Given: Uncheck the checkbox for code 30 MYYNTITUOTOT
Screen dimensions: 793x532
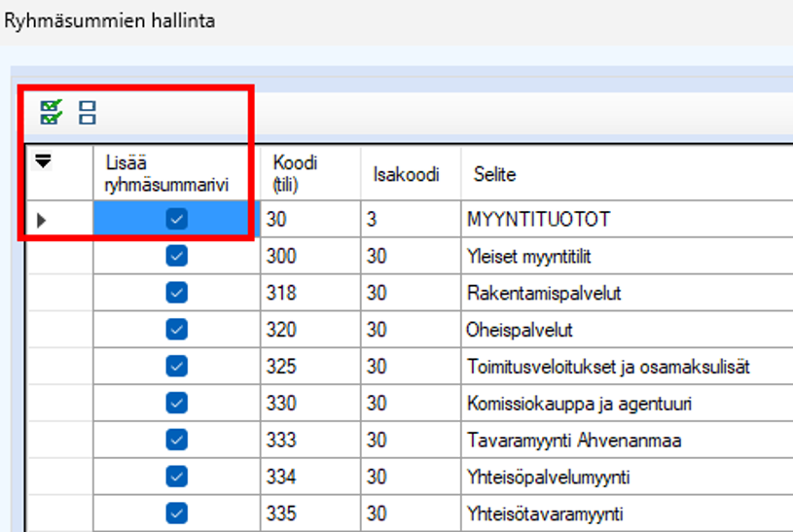Looking at the screenshot, I should click(x=176, y=220).
